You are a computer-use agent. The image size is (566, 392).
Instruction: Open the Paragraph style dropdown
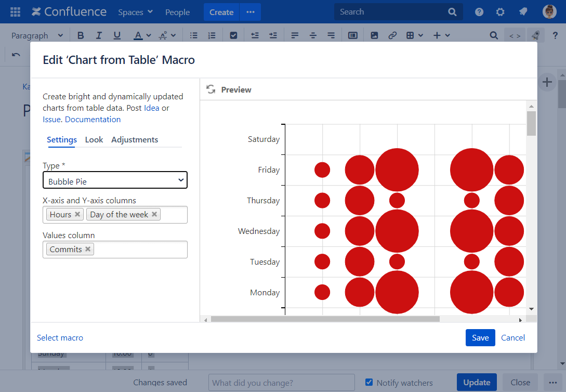(x=36, y=35)
